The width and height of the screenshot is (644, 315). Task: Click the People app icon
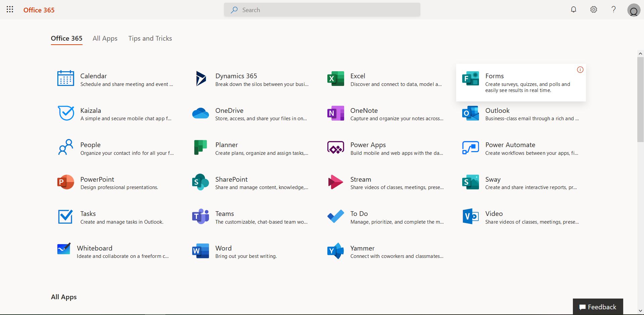click(66, 147)
